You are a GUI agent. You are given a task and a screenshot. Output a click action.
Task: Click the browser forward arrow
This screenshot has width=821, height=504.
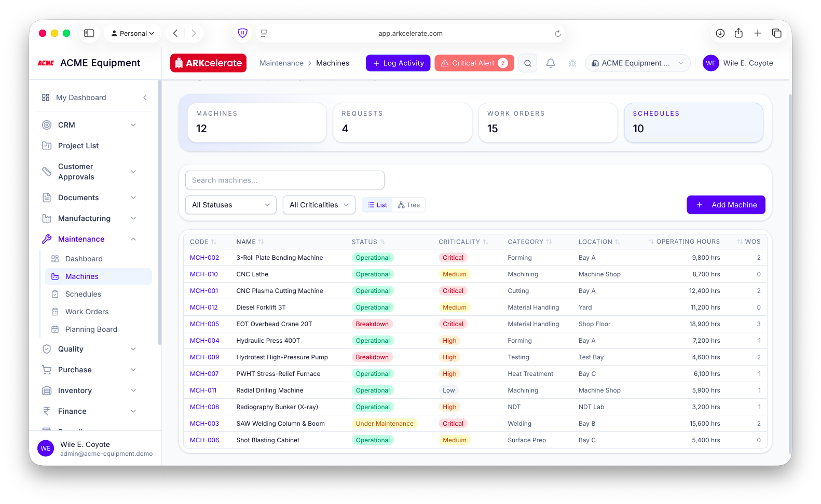pyautogui.click(x=194, y=33)
